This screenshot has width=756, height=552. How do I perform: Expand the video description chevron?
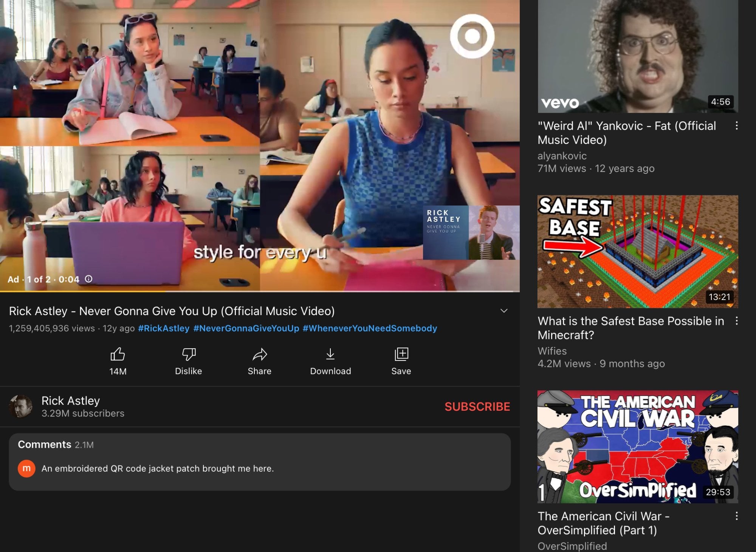point(504,311)
